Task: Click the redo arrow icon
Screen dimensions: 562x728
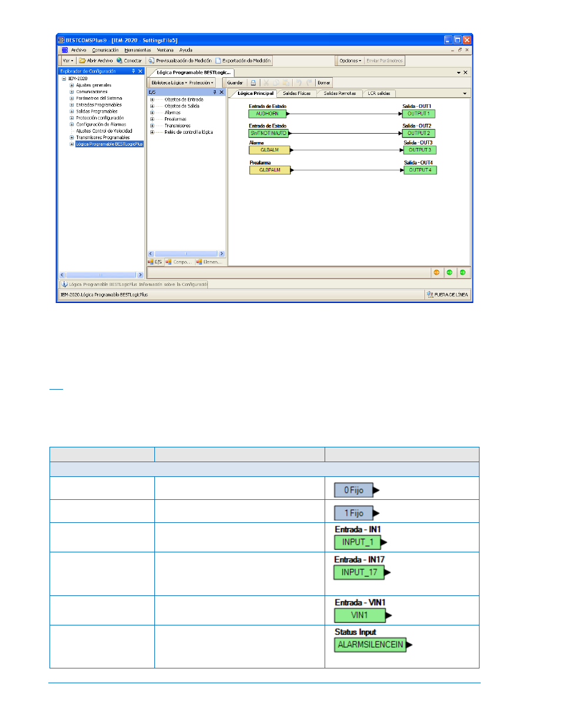Action: pos(309,83)
